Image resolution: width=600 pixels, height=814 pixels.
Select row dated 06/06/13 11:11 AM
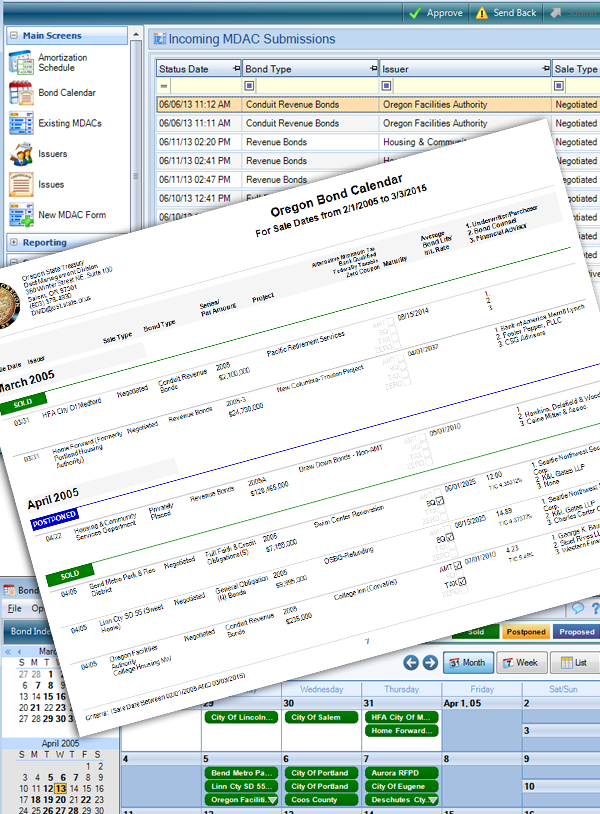(378, 123)
